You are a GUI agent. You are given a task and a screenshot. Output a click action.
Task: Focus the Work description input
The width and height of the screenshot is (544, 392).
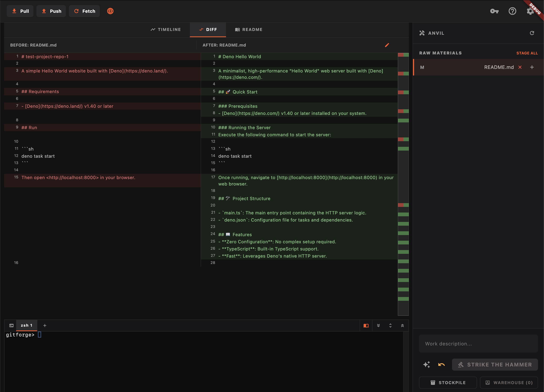tap(478, 344)
